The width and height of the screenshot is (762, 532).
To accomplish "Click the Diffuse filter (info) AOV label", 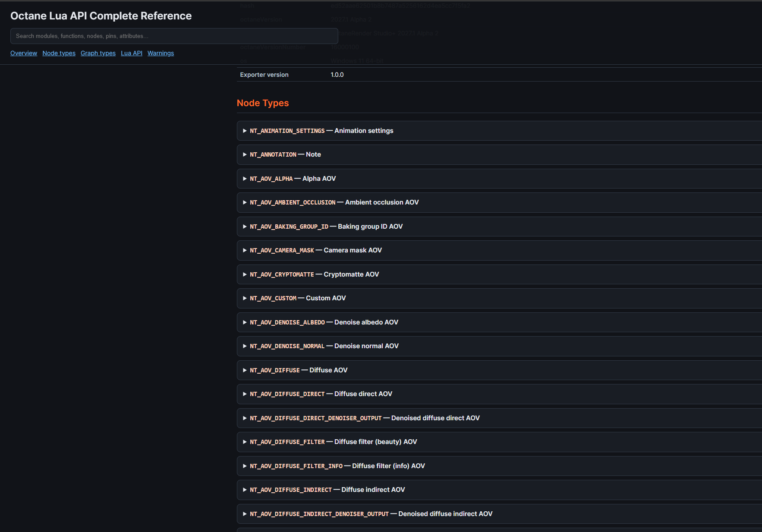I will (x=388, y=466).
